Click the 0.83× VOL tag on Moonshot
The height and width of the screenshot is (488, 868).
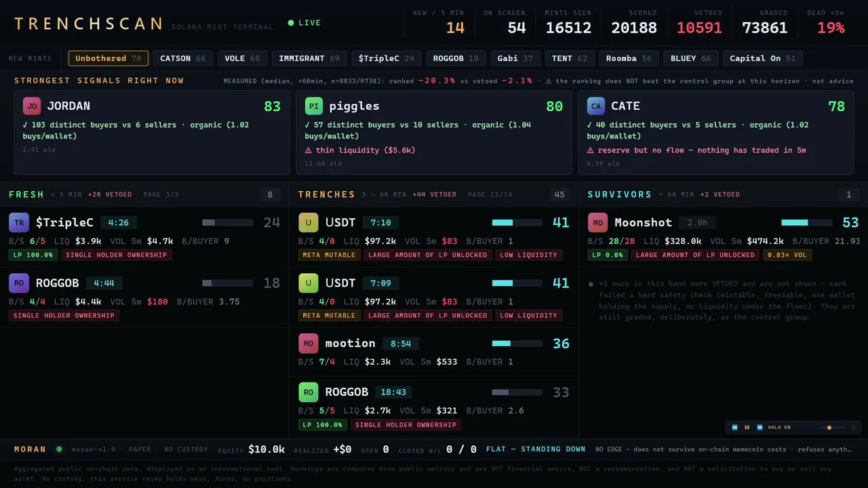click(x=787, y=255)
